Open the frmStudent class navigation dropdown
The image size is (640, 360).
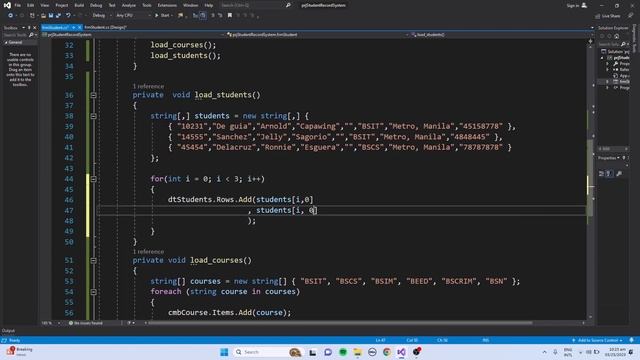pos(318,35)
